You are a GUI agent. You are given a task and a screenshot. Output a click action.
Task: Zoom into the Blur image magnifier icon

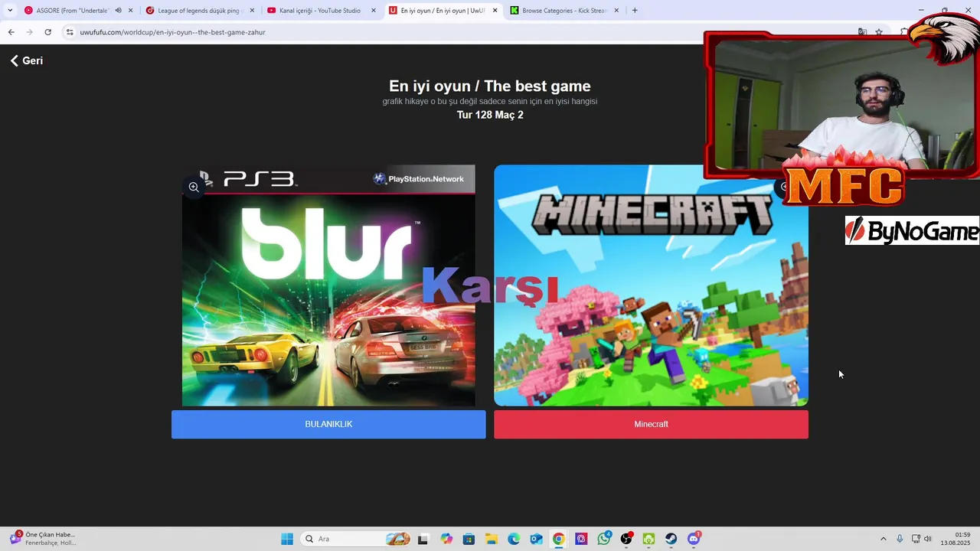[x=194, y=187]
